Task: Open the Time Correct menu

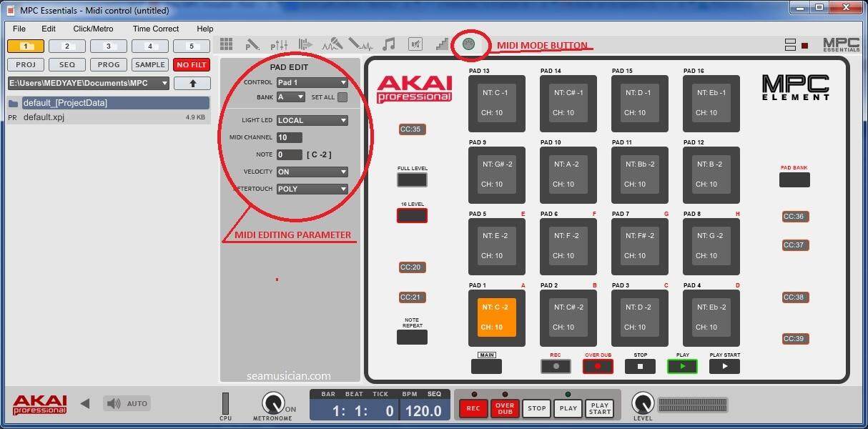Action: (155, 29)
